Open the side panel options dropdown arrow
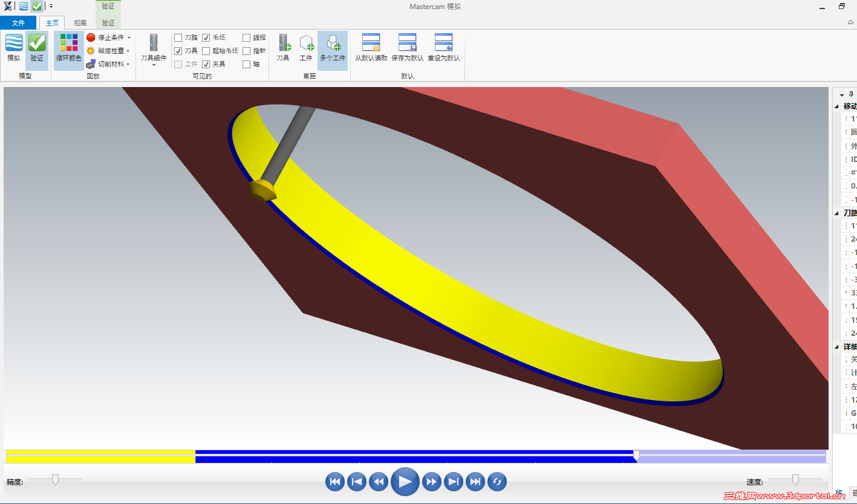The width and height of the screenshot is (857, 504). 842,95
